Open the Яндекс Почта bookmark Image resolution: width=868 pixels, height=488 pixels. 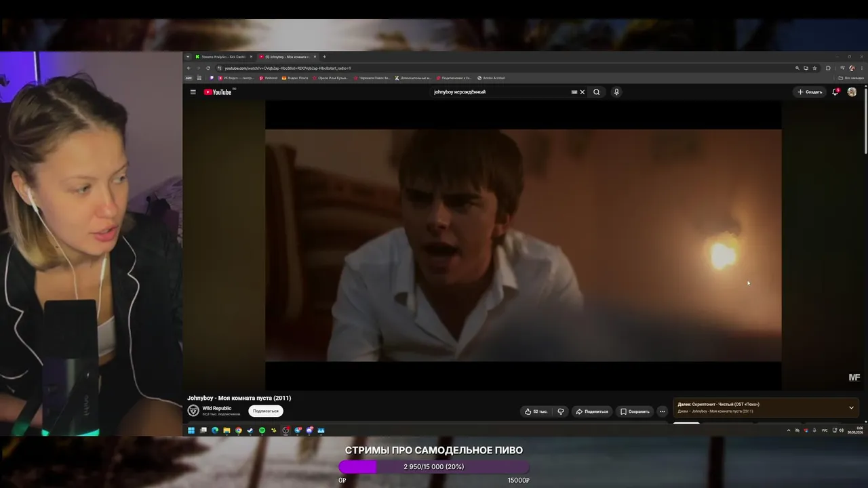[295, 78]
